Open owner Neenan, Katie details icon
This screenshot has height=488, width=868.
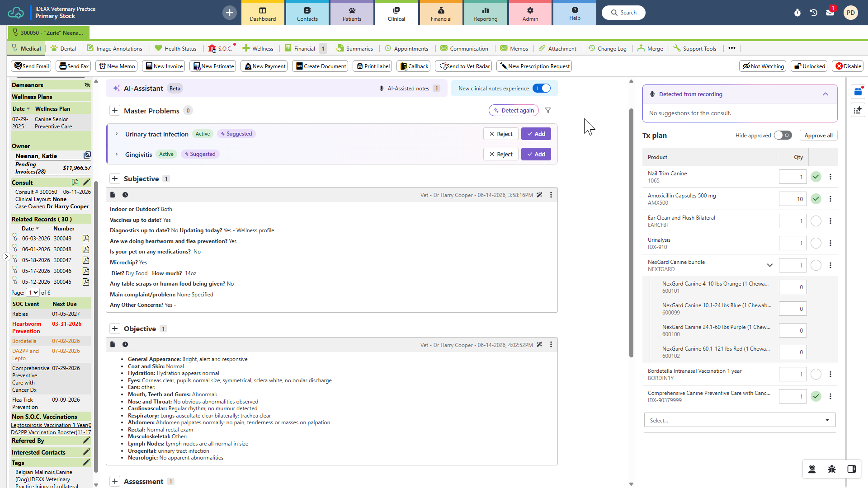pos(87,155)
